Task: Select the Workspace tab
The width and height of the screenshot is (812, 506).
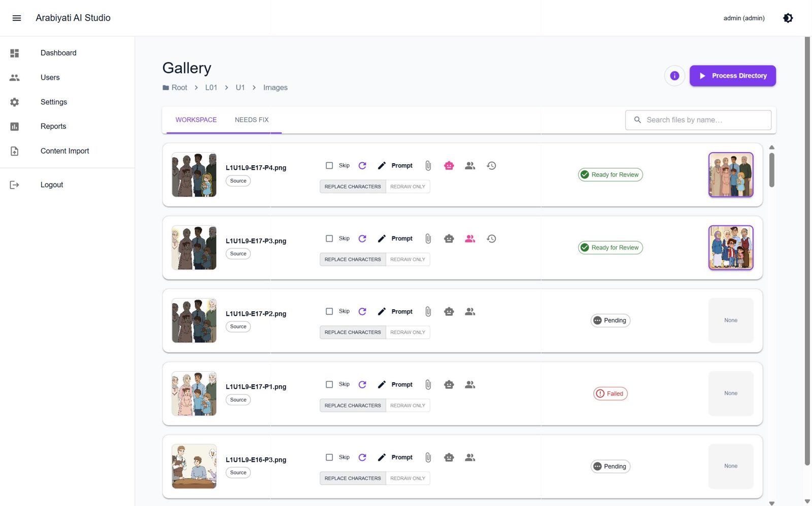Action: click(196, 120)
